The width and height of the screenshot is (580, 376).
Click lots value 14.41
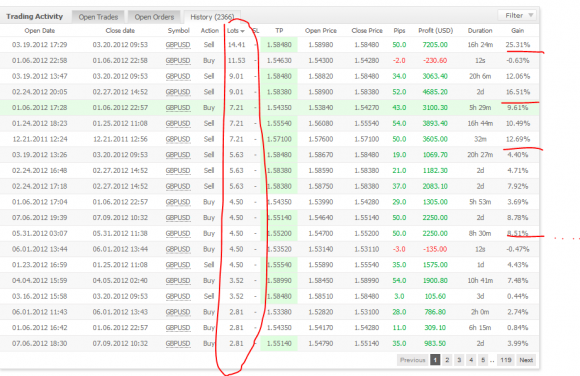point(236,45)
